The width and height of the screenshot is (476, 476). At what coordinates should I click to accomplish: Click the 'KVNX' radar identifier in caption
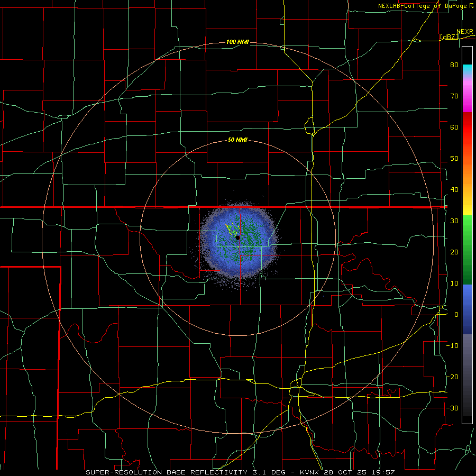tap(310, 472)
